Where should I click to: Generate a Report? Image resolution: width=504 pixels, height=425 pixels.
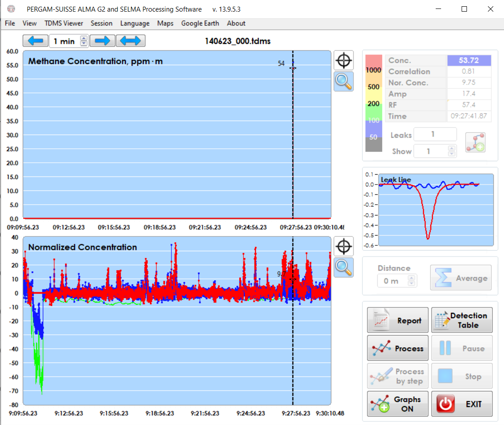tap(397, 320)
